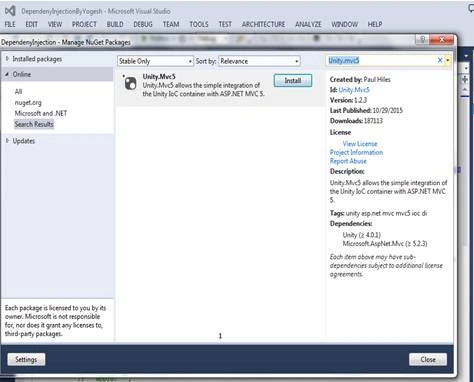Install the Unity.Mvc5 package
The height and width of the screenshot is (382, 474).
(x=293, y=80)
